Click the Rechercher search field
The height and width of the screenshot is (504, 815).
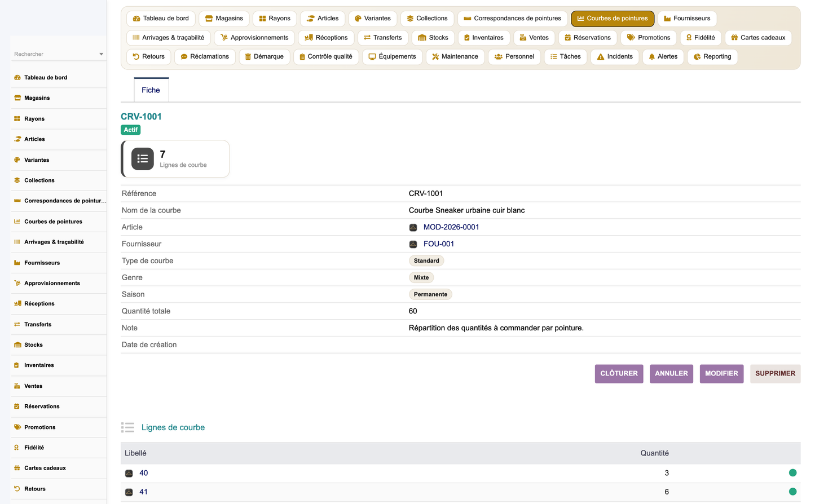pyautogui.click(x=54, y=55)
